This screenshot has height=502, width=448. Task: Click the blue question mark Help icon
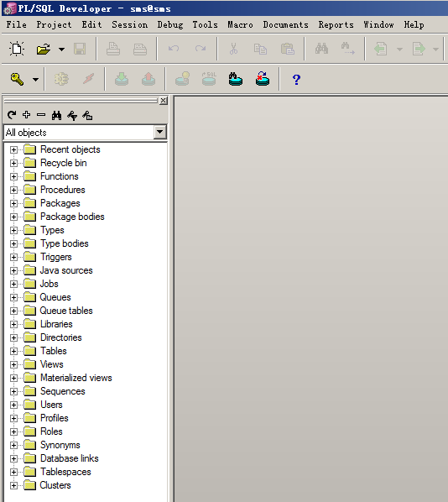point(296,80)
